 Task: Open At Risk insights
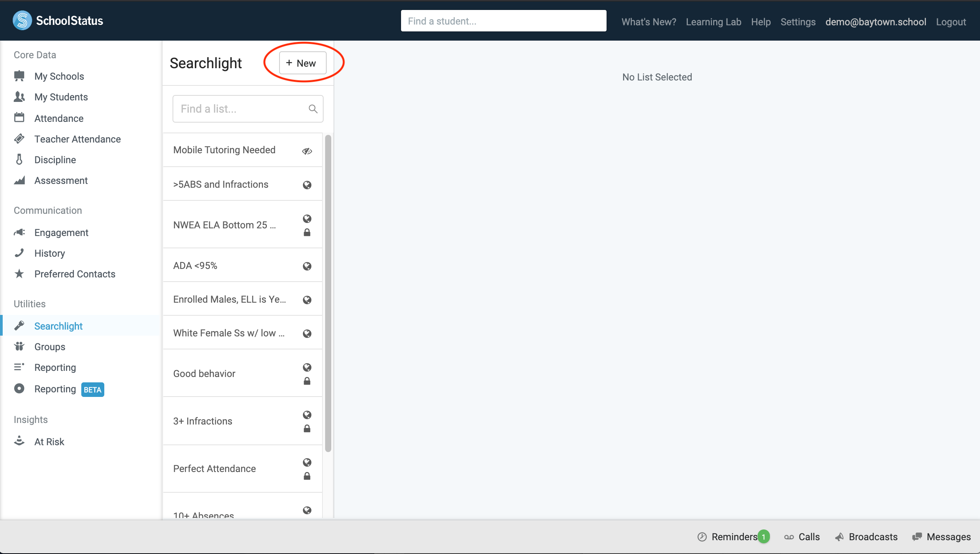click(49, 442)
